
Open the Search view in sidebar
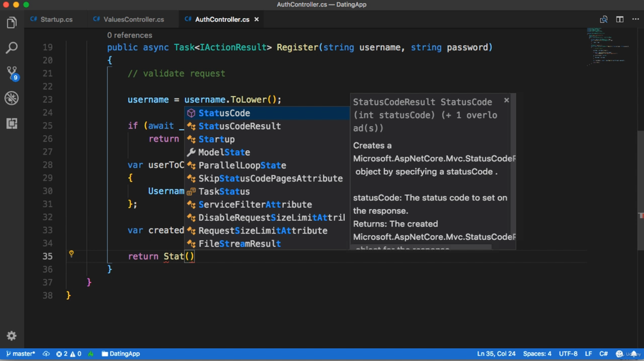(12, 48)
